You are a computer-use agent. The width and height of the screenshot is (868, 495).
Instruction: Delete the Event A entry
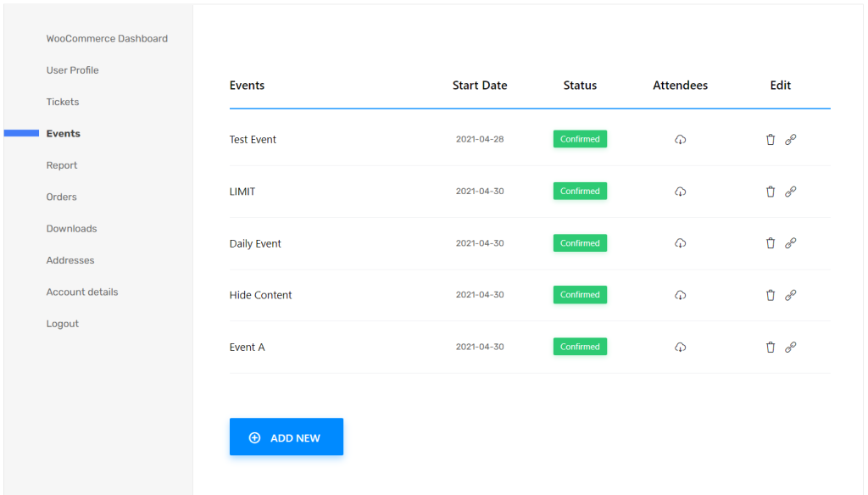click(770, 347)
